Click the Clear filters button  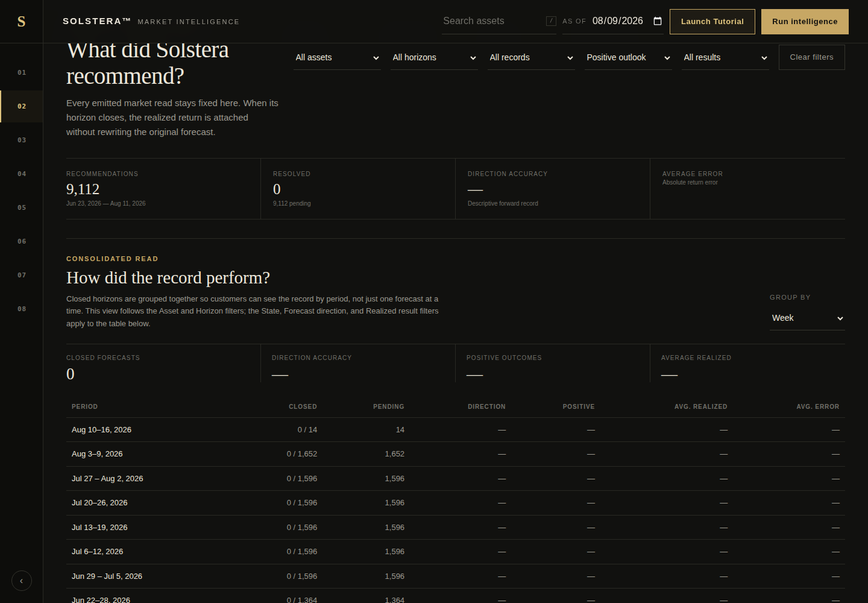(811, 57)
